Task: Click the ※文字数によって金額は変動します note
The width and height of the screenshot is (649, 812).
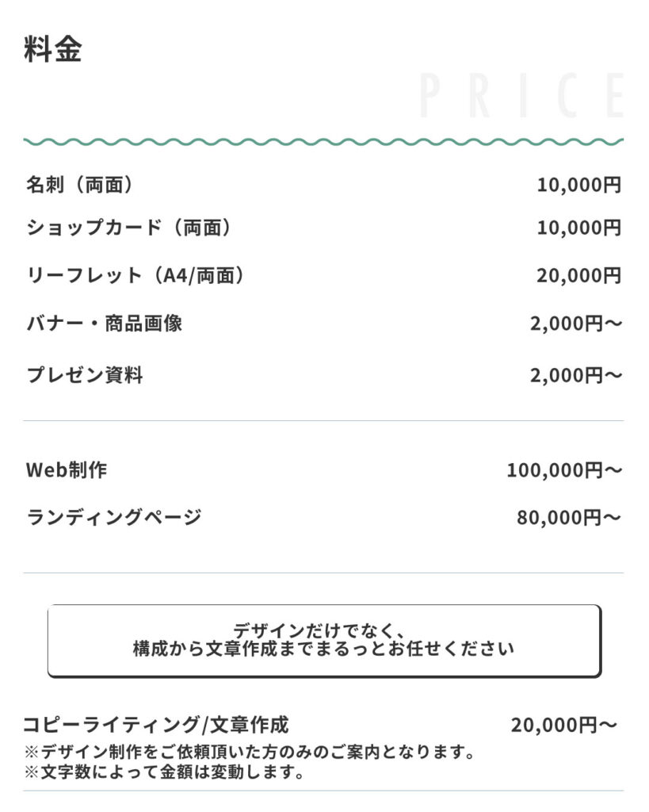Action: pos(164,772)
